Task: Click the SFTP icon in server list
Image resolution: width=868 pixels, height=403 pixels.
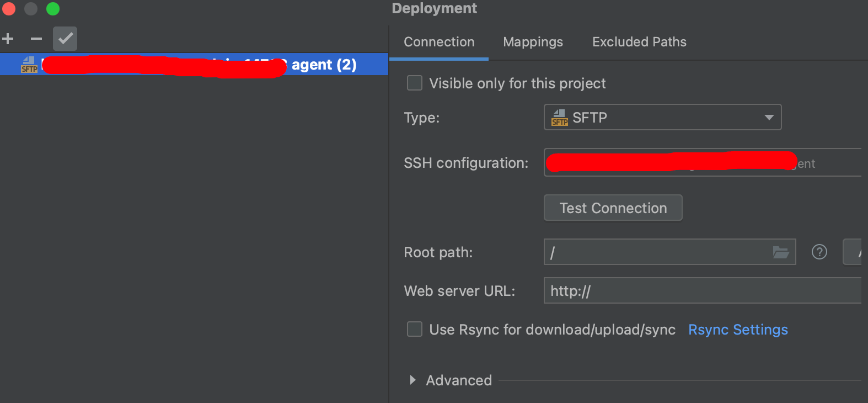Action: click(29, 65)
